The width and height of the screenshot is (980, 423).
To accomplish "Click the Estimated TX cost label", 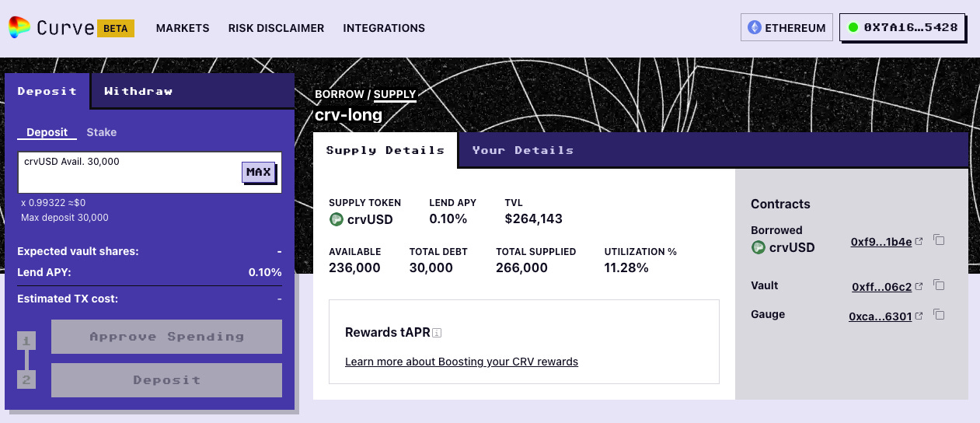I will pos(68,299).
